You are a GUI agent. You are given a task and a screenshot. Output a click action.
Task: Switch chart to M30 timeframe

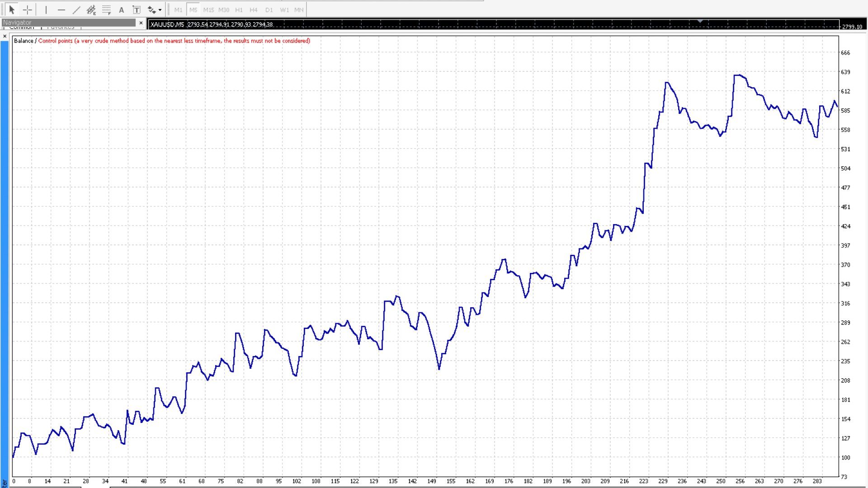[224, 9]
